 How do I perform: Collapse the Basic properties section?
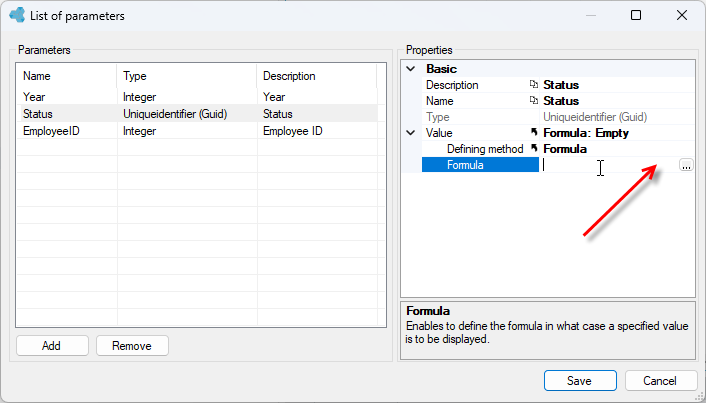click(x=411, y=69)
